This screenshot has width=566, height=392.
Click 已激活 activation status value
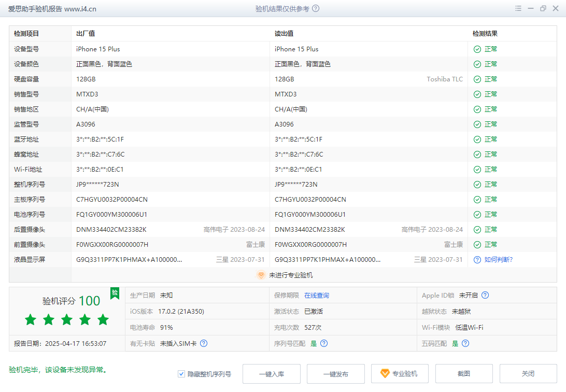click(x=314, y=312)
